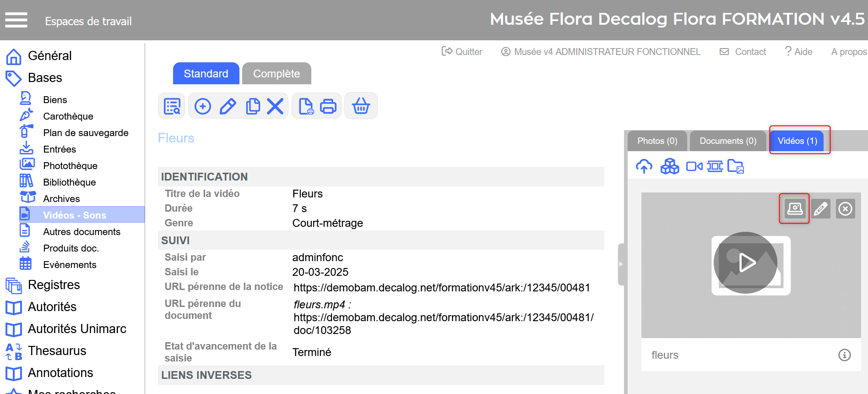
Task: Expand the Registres section
Action: coord(54,285)
